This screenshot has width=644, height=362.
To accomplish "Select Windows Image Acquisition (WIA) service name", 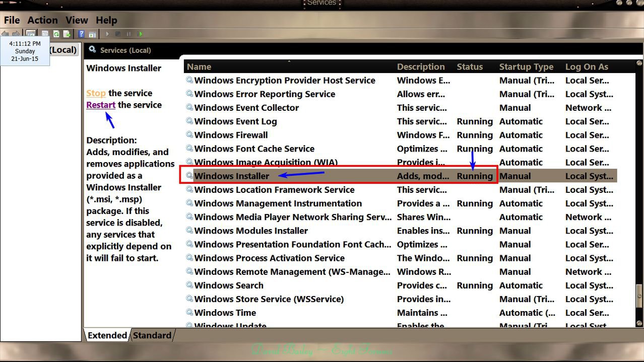I will [x=266, y=162].
